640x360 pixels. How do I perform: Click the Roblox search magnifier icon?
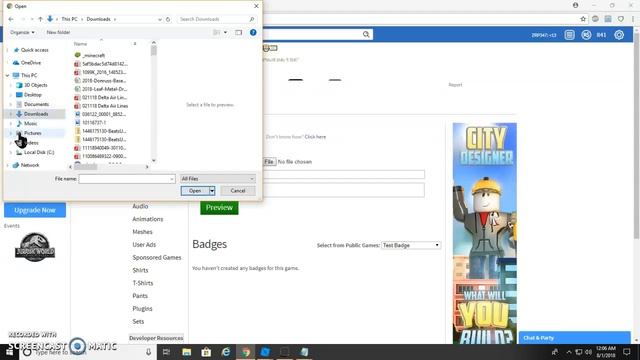[366, 35]
